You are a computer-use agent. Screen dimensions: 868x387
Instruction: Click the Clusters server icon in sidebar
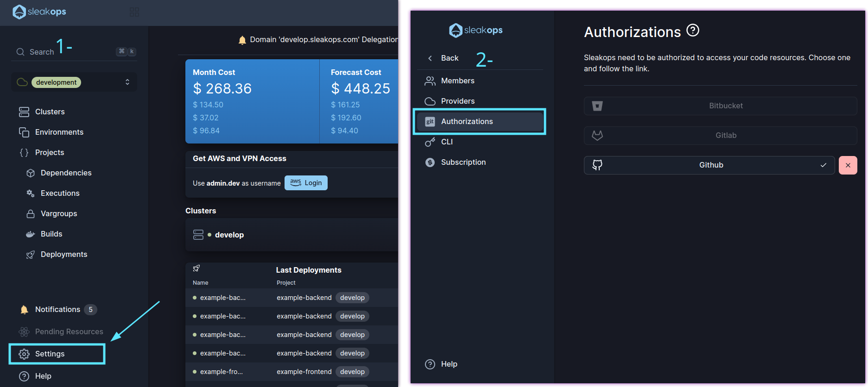tap(24, 112)
